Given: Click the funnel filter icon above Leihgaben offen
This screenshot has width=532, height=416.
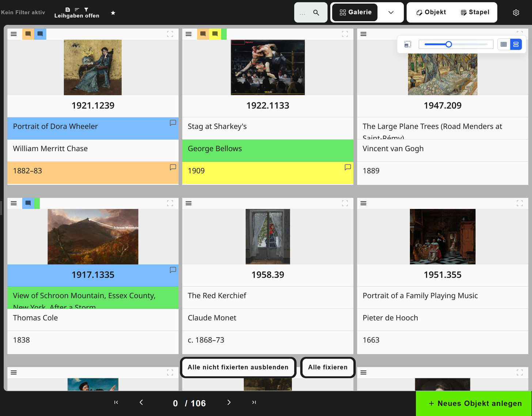Looking at the screenshot, I should click(86, 9).
